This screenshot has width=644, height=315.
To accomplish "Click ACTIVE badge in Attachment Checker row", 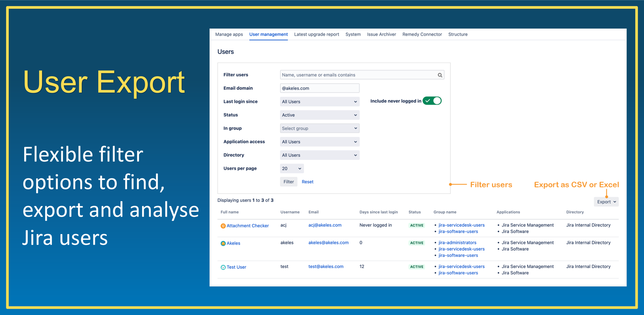I will 416,225.
